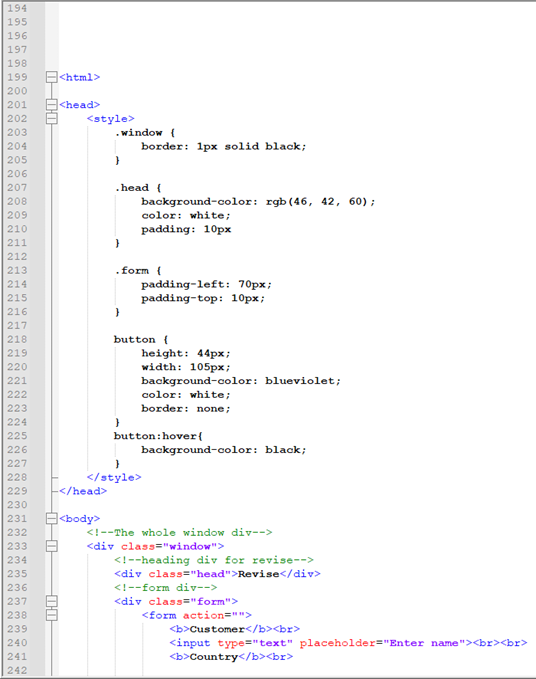Click the "heading div for revise" comment
This screenshot has height=679, width=536.
(214, 560)
